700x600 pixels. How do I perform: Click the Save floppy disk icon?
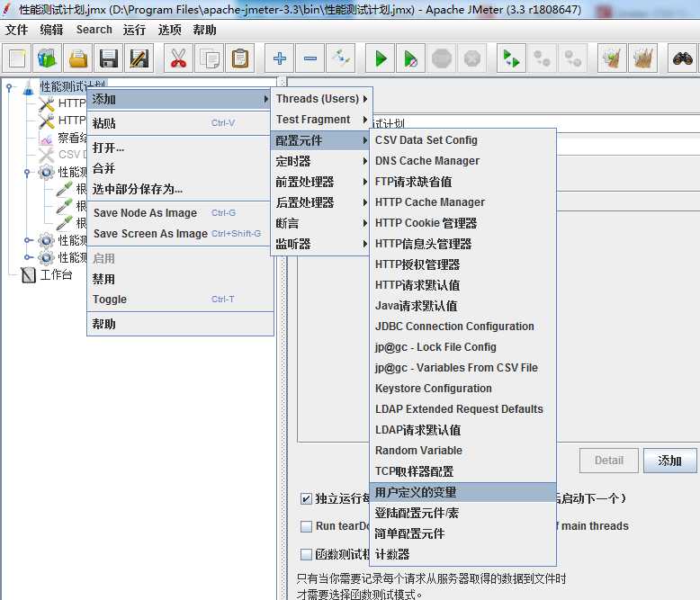point(109,58)
